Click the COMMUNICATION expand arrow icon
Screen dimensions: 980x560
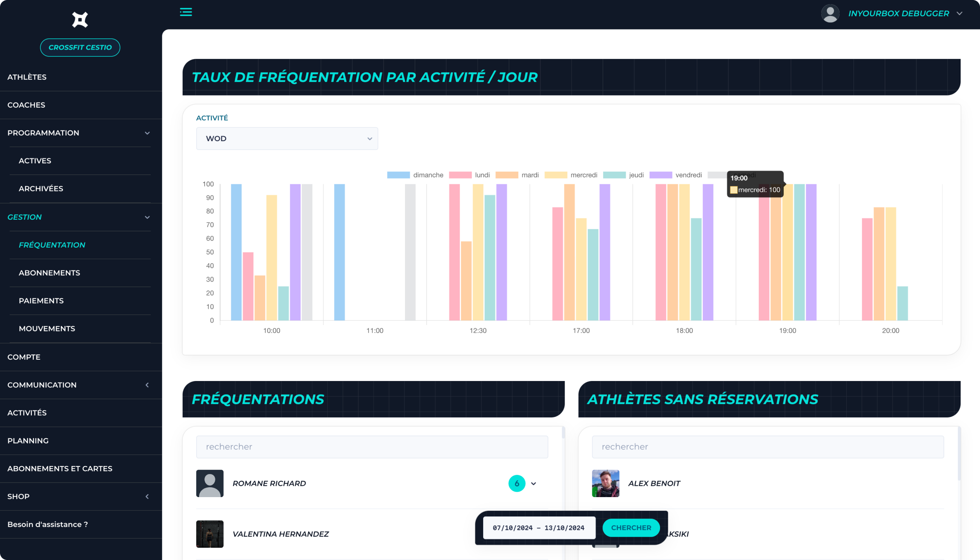pos(147,385)
